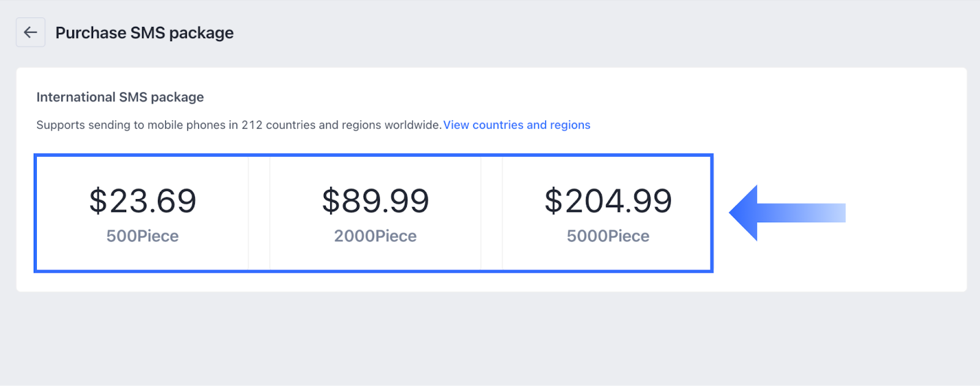Click the gap between 500Piece and 2000Piece cards
Viewport: 980px width, 386px height.
tap(259, 213)
